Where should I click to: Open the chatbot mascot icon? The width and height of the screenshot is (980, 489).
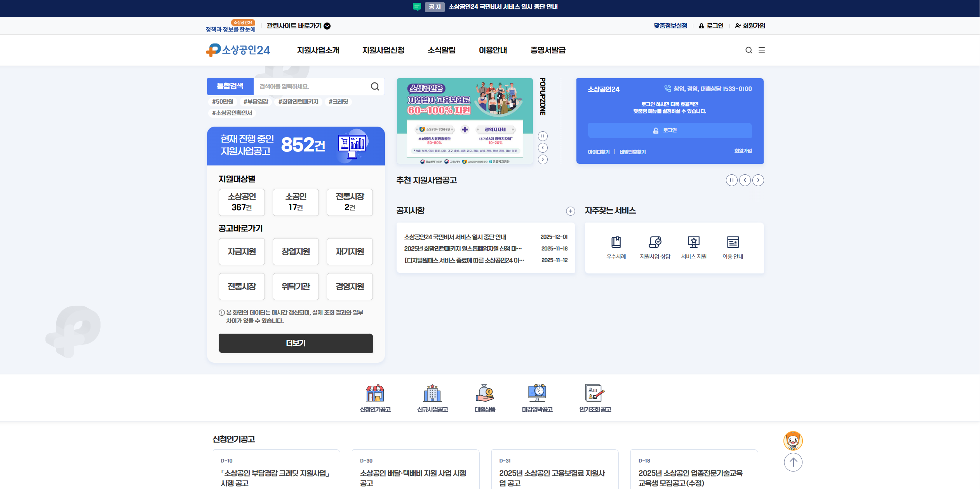793,441
